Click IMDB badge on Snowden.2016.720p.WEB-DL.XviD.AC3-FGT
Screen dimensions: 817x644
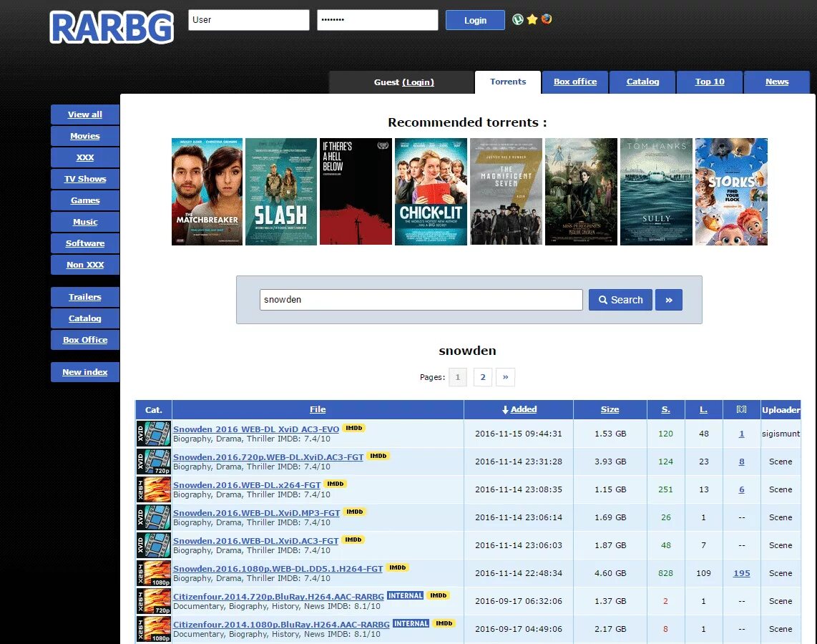tap(378, 456)
